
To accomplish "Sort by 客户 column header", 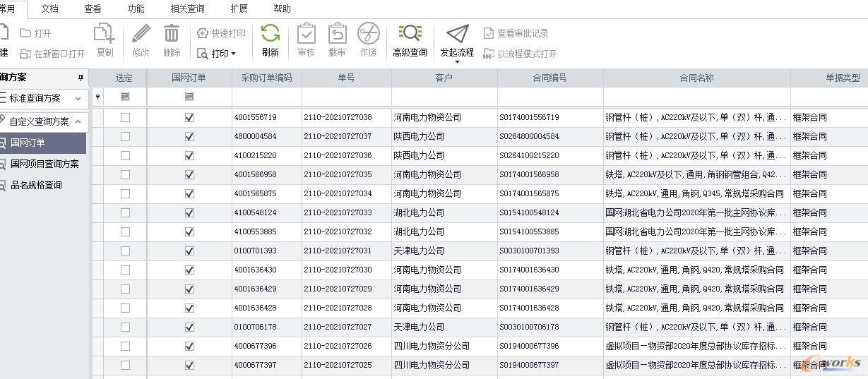I will tap(444, 78).
